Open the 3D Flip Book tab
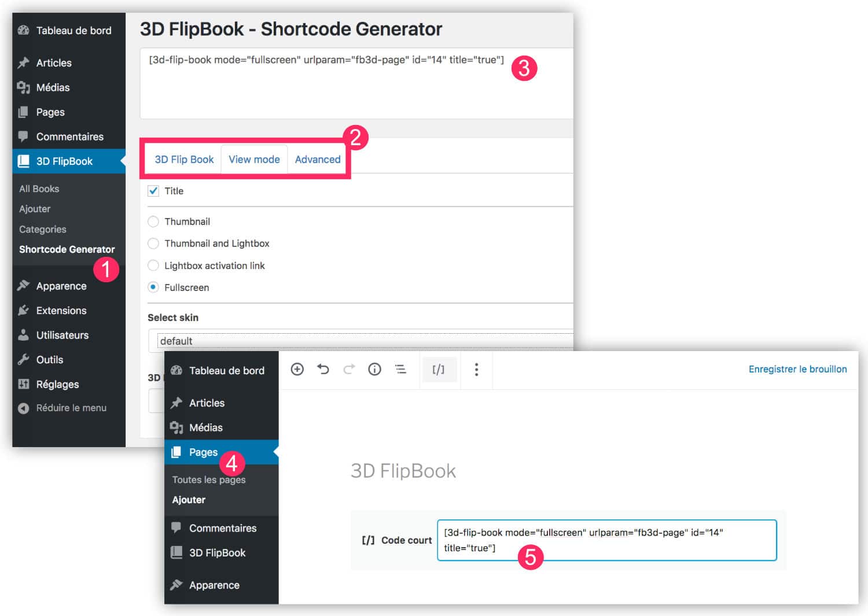This screenshot has height=616, width=868. (x=184, y=159)
